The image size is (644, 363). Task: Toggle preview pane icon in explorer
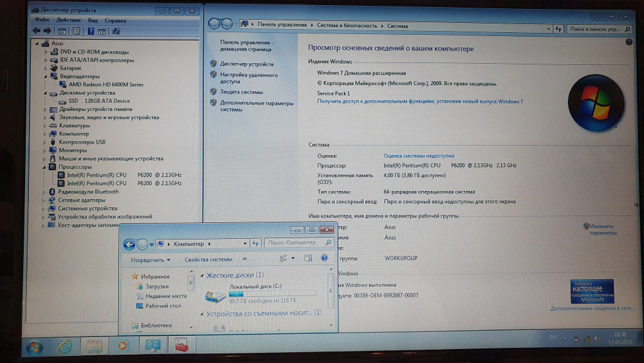pyautogui.click(x=308, y=258)
